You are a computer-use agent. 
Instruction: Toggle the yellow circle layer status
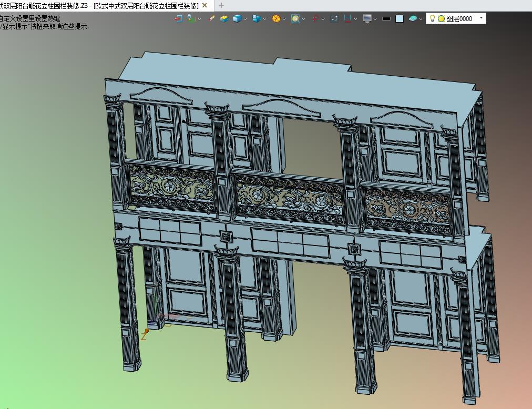pyautogui.click(x=441, y=19)
